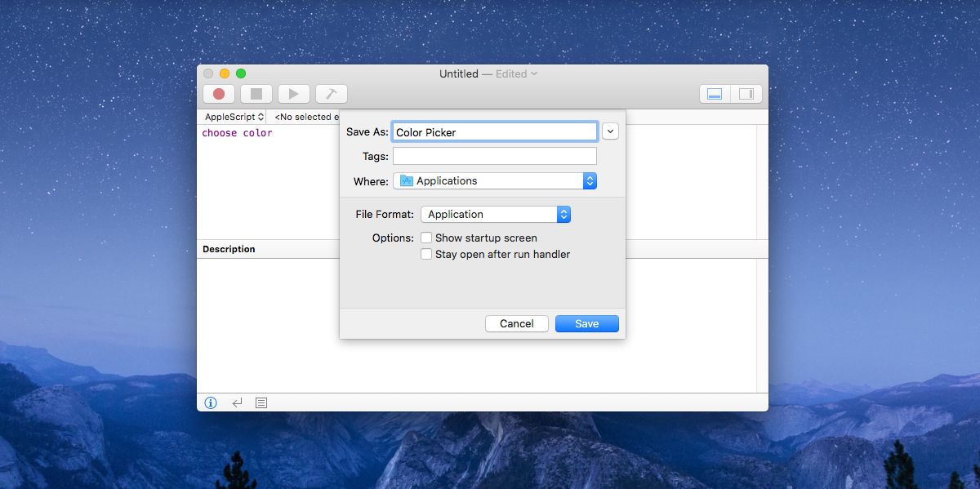Viewport: 980px width, 489px height.
Task: Run the script with the play button
Action: tap(293, 94)
